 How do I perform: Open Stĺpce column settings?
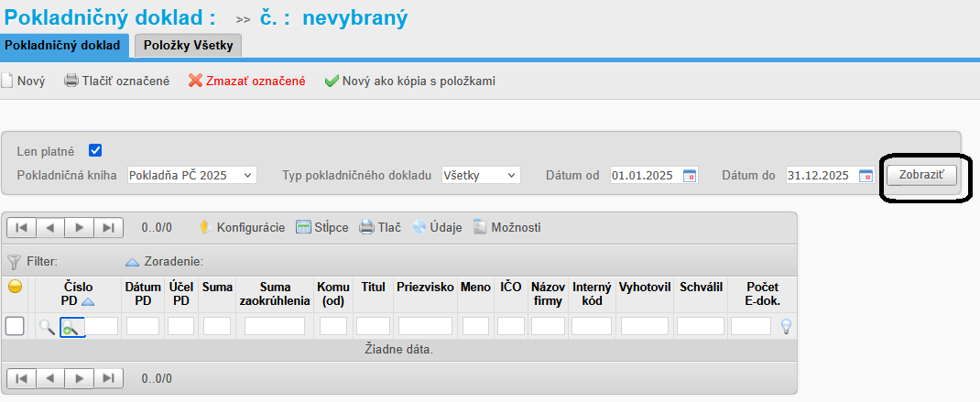click(x=321, y=228)
